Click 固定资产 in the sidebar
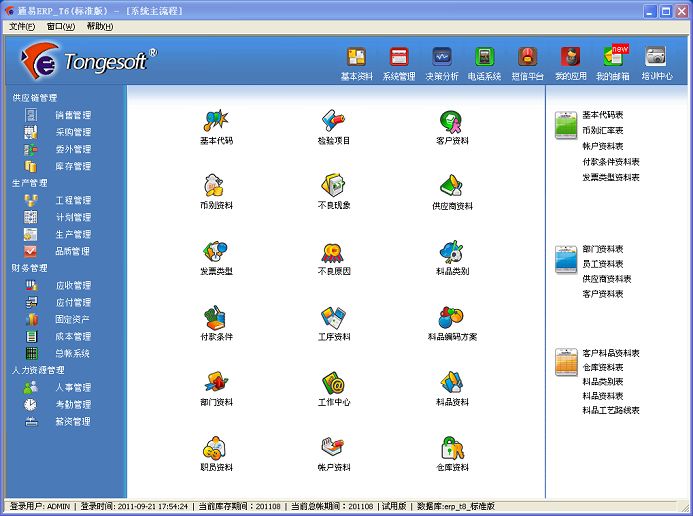Viewport: 693px width, 516px height. coord(72,319)
